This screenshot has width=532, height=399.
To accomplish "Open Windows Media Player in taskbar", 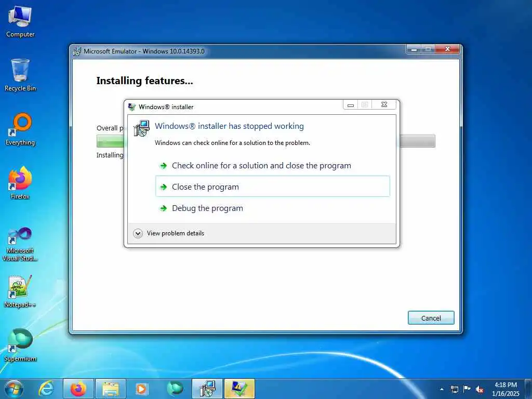I will point(141,389).
